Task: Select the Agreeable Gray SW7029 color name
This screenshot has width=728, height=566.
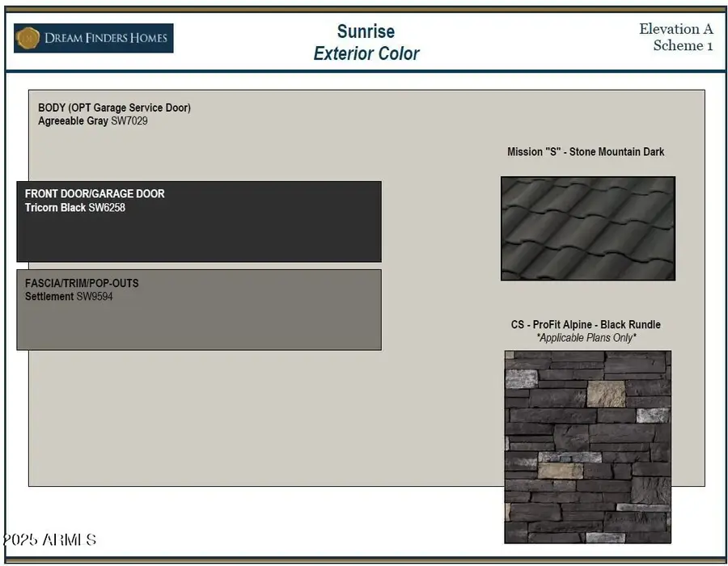Action: click(x=93, y=121)
